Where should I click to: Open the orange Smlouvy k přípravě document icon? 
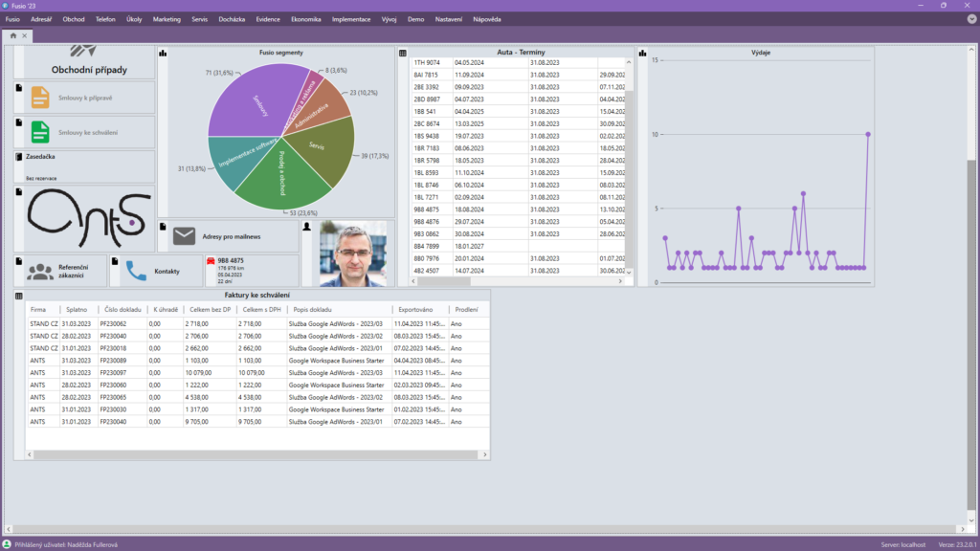click(x=39, y=98)
